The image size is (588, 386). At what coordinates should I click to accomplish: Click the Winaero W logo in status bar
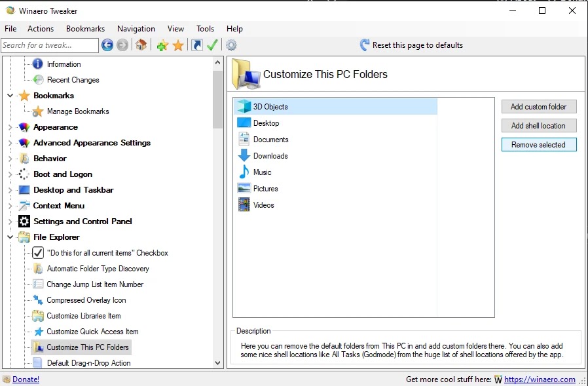[x=498, y=379]
